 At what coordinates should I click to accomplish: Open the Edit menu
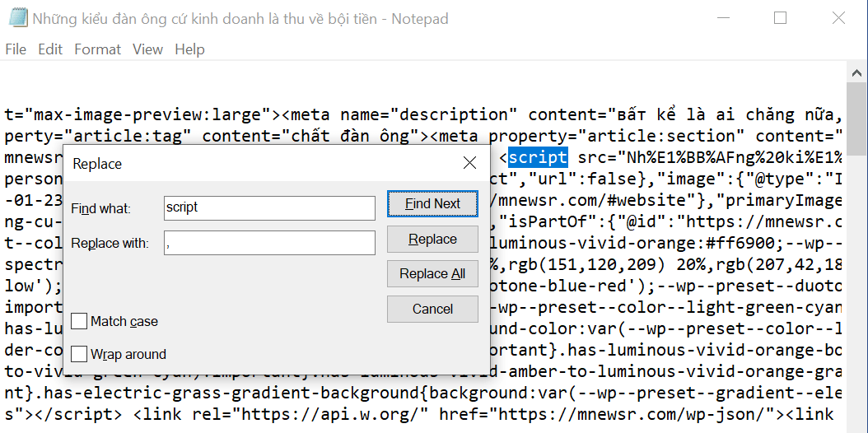(50, 49)
